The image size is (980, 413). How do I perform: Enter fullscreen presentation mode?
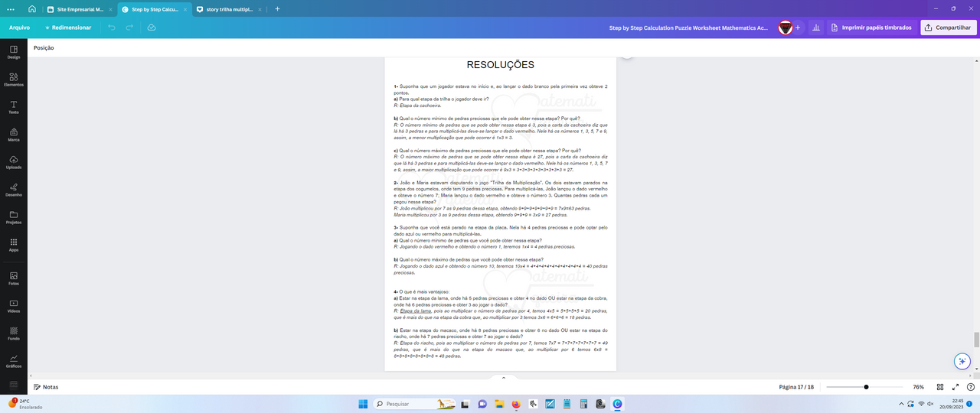[955, 387]
